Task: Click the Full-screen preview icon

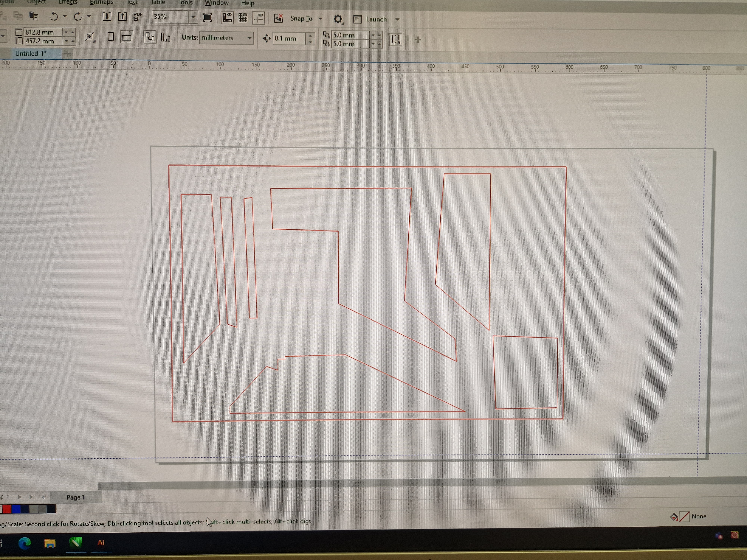Action: [x=207, y=18]
